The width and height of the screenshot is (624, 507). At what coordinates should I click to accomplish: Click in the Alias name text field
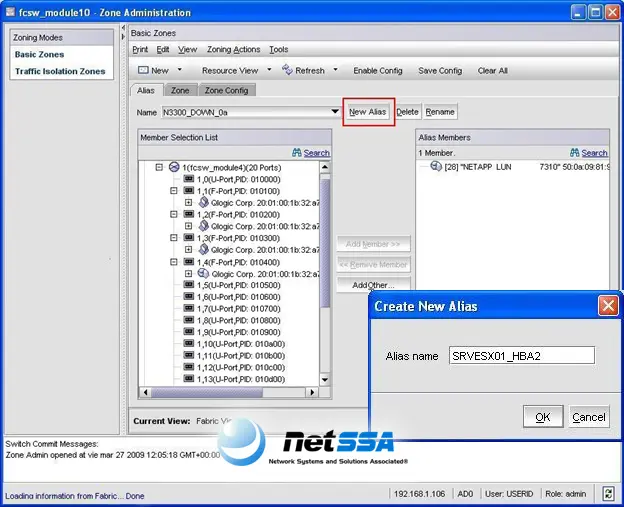pos(522,355)
